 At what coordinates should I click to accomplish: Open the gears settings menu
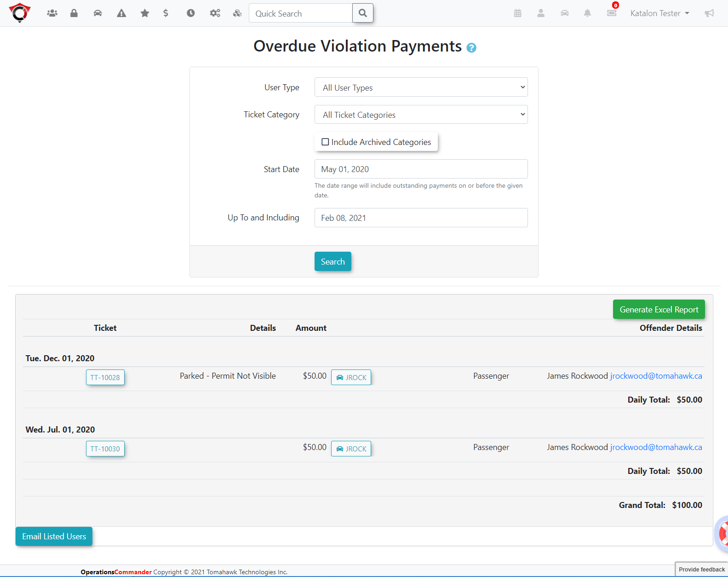[x=215, y=13]
